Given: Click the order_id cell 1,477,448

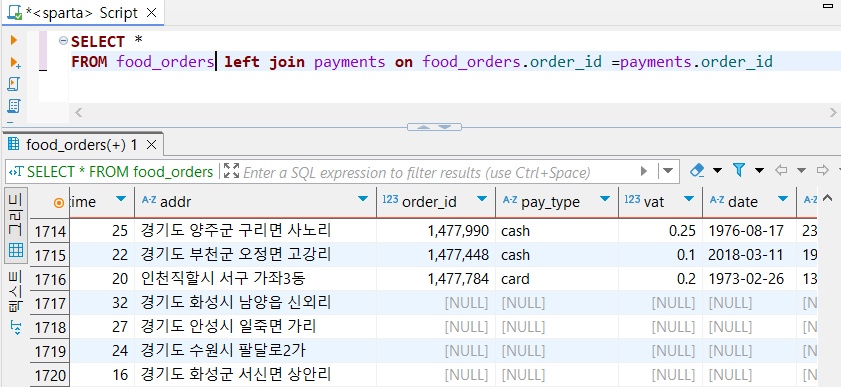Looking at the screenshot, I should tap(436, 255).
